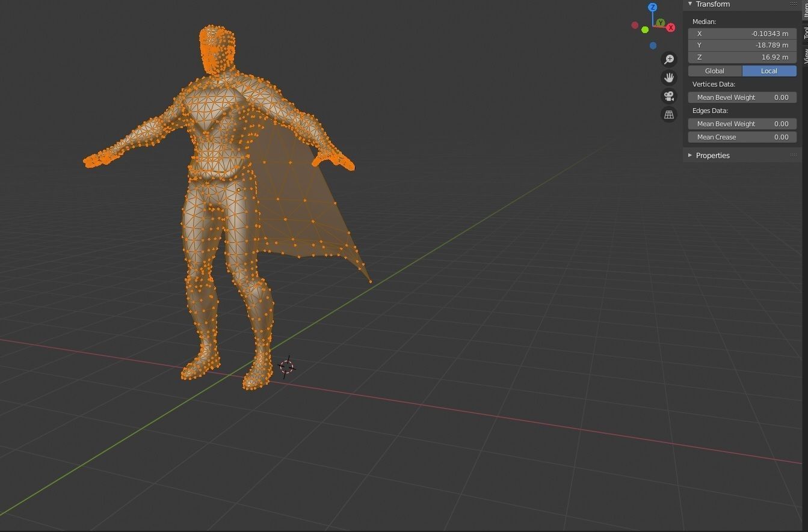Click the green Y axis label on gizmo

point(661,23)
